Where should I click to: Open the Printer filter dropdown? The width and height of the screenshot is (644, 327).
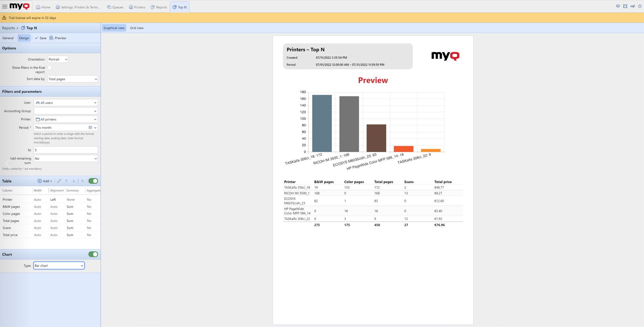pos(66,120)
